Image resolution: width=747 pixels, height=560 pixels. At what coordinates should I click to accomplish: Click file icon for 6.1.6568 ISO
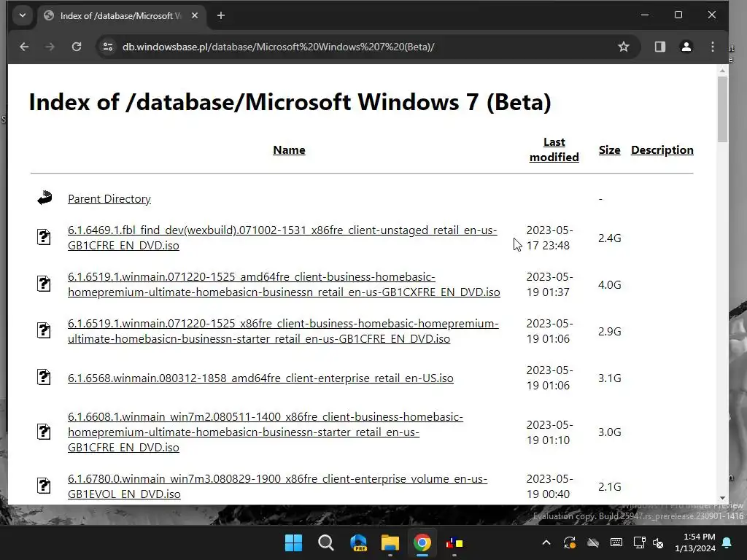(44, 377)
